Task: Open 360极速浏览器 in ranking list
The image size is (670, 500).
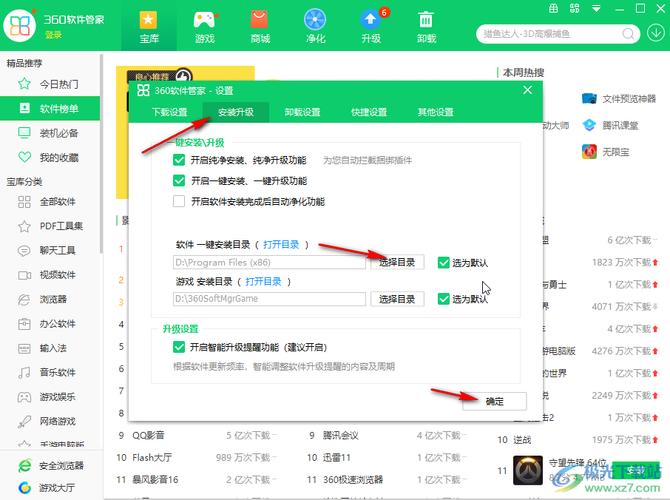Action: tap(353, 479)
